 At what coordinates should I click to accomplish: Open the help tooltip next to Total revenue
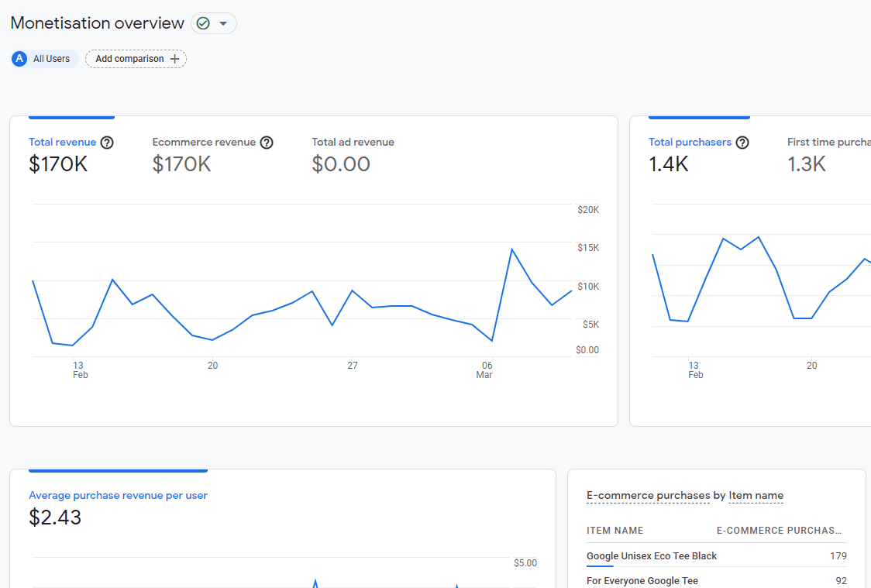coord(107,142)
